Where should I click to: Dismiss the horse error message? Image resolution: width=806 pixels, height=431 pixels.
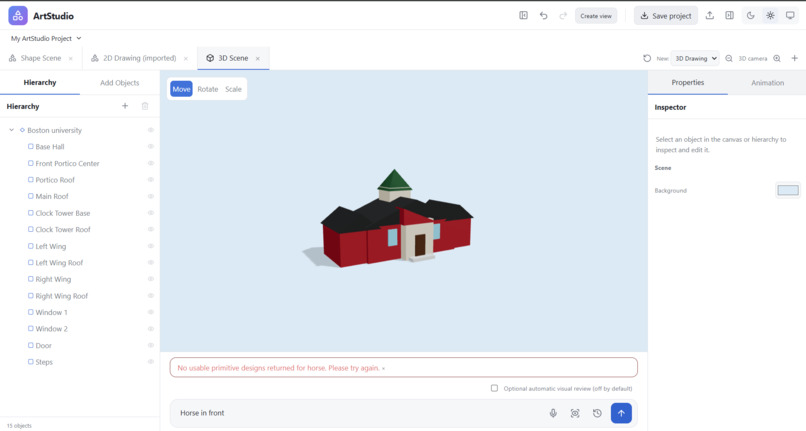click(x=383, y=368)
